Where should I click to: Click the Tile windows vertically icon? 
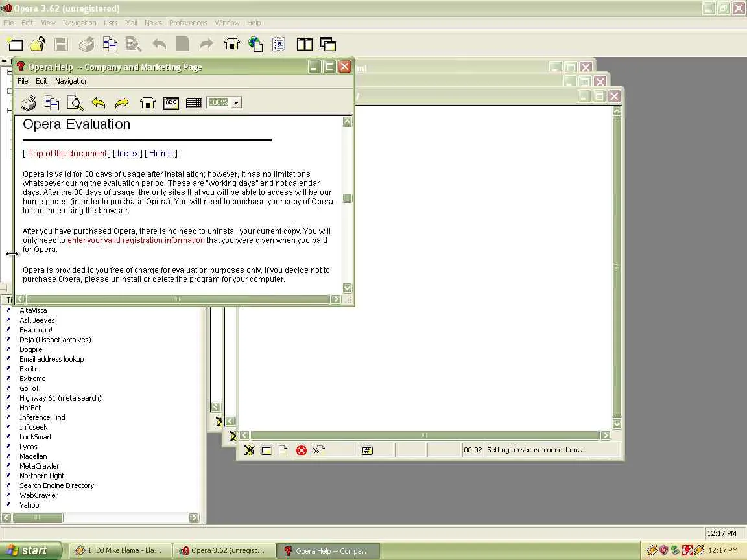tap(304, 44)
